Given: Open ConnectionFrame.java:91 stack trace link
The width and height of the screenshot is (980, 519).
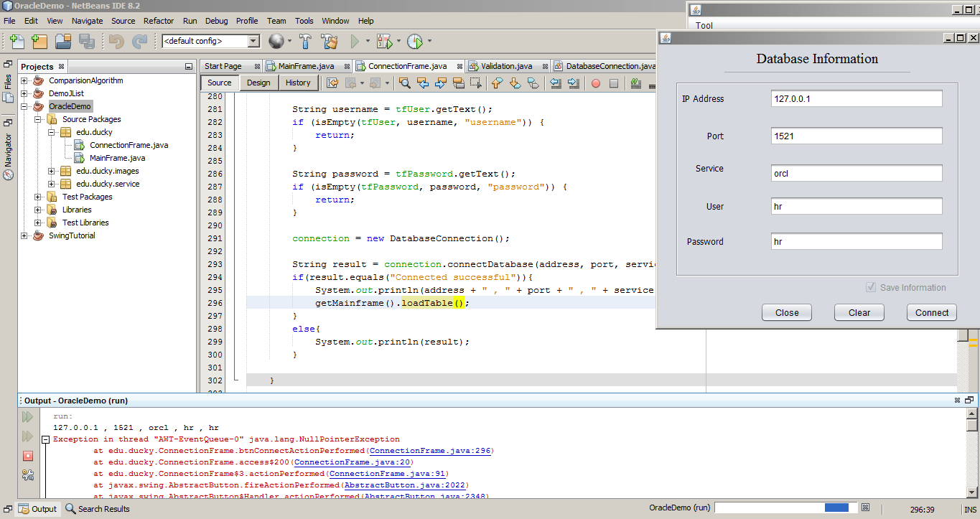Looking at the screenshot, I should (387, 474).
